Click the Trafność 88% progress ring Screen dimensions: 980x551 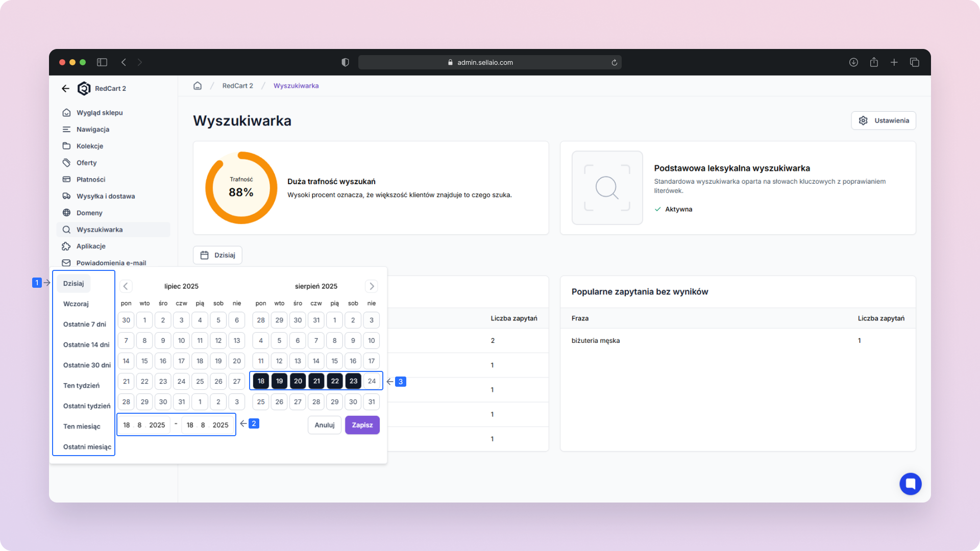pyautogui.click(x=241, y=188)
